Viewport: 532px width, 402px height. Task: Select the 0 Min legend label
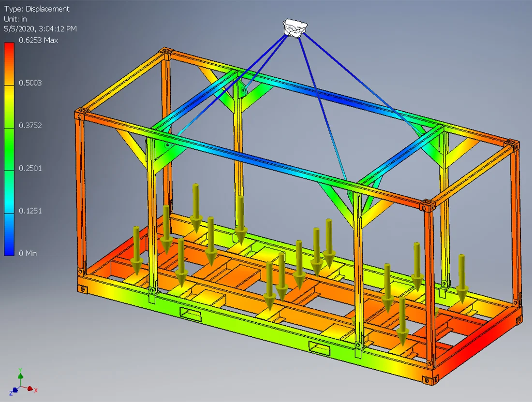[x=28, y=253]
